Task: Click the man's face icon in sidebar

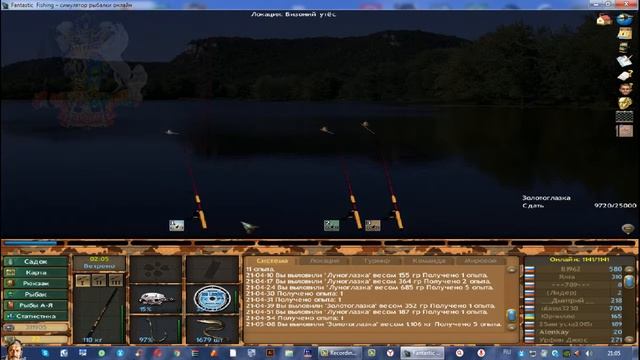Action: (x=624, y=89)
